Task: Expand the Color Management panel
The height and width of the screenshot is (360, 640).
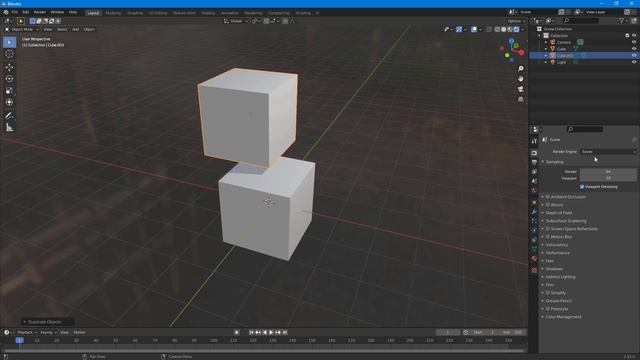Action: [563, 317]
